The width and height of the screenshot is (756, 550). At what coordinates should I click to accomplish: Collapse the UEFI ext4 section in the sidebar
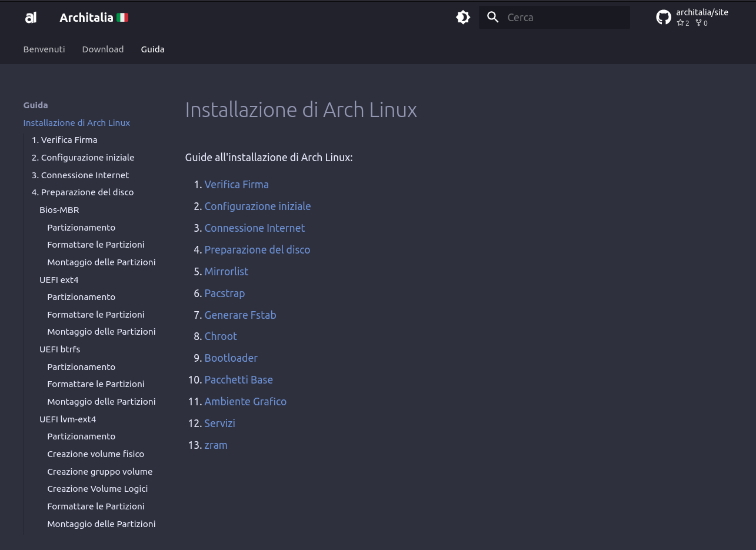click(59, 279)
